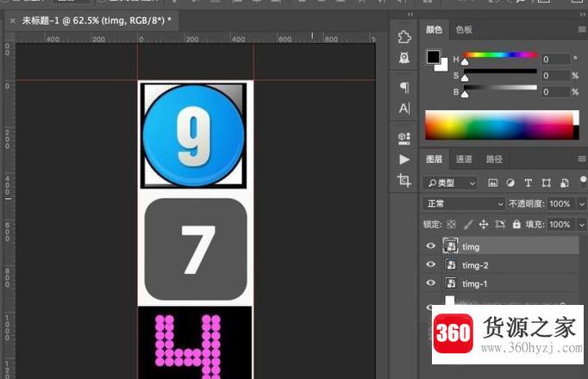Click the 不透明度 label
Screen dimensions: 588x379
(x=526, y=204)
